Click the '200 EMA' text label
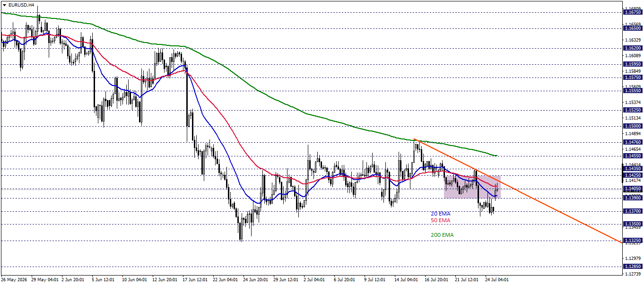 (x=442, y=235)
